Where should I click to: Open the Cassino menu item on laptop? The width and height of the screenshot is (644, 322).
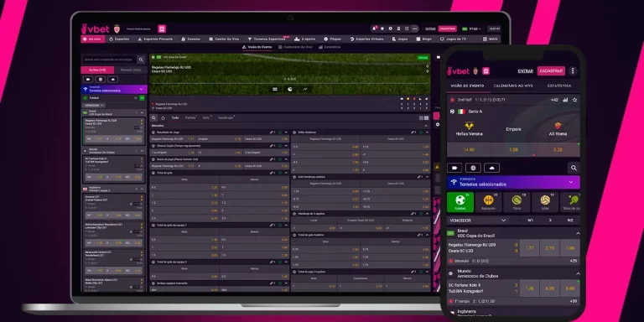(191, 39)
